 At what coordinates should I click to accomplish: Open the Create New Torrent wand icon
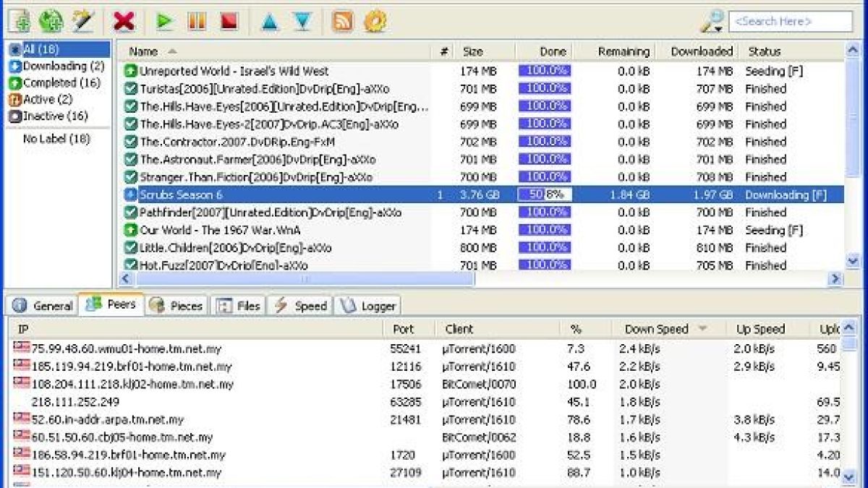point(83,22)
